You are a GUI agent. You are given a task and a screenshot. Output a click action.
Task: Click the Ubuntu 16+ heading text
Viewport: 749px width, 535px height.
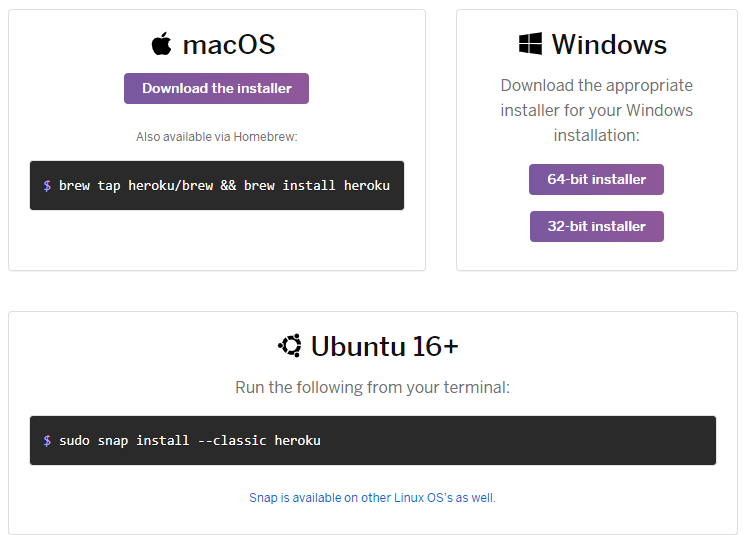384,346
